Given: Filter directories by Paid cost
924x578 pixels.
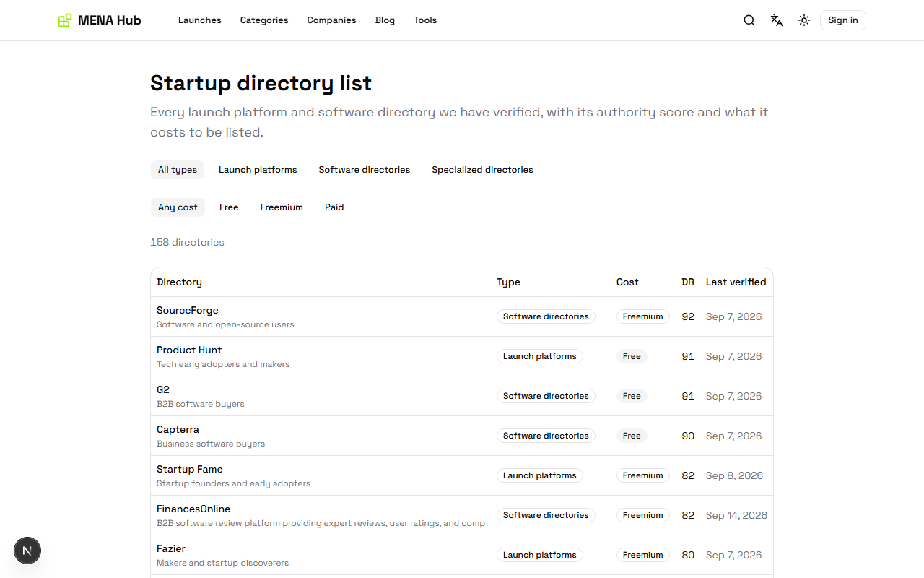Looking at the screenshot, I should pos(334,207).
